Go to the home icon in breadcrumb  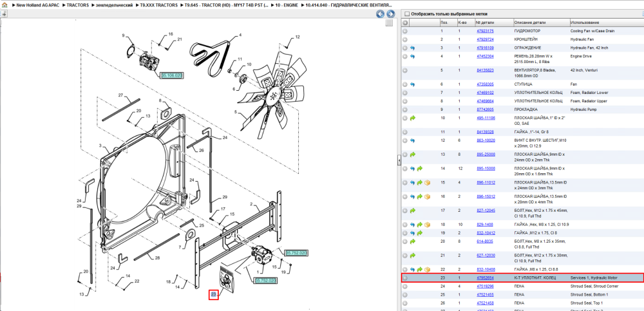tap(4, 5)
